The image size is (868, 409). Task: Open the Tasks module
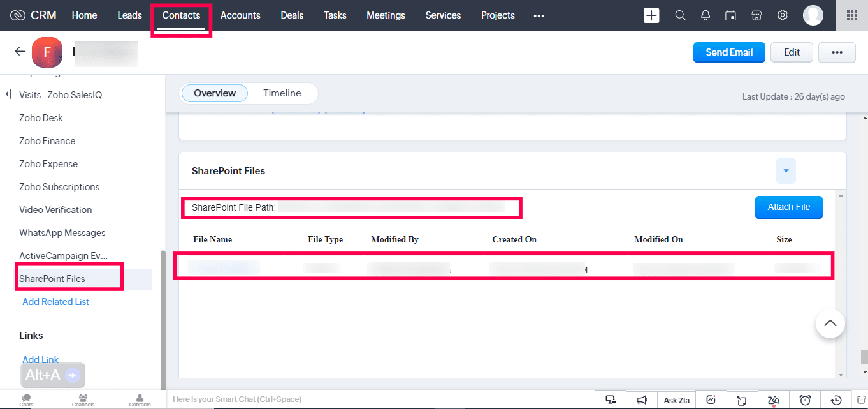click(x=335, y=15)
